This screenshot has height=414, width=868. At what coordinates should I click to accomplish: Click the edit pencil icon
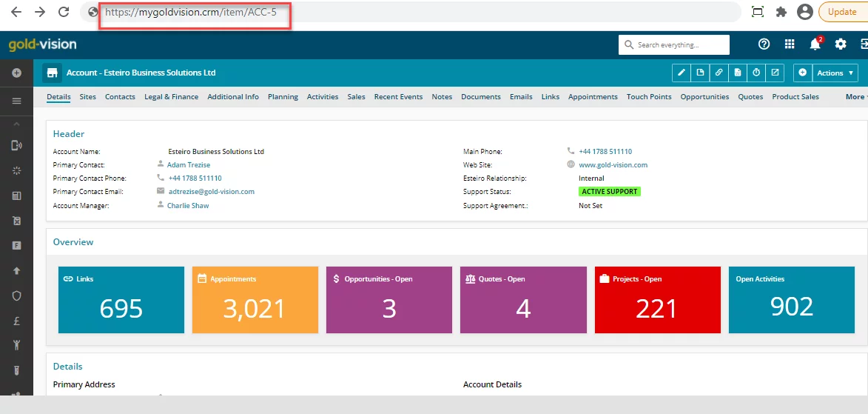(x=682, y=73)
